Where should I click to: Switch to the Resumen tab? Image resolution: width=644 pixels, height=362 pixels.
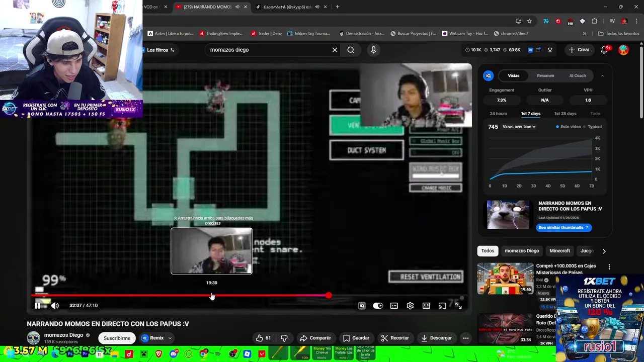pos(545,75)
